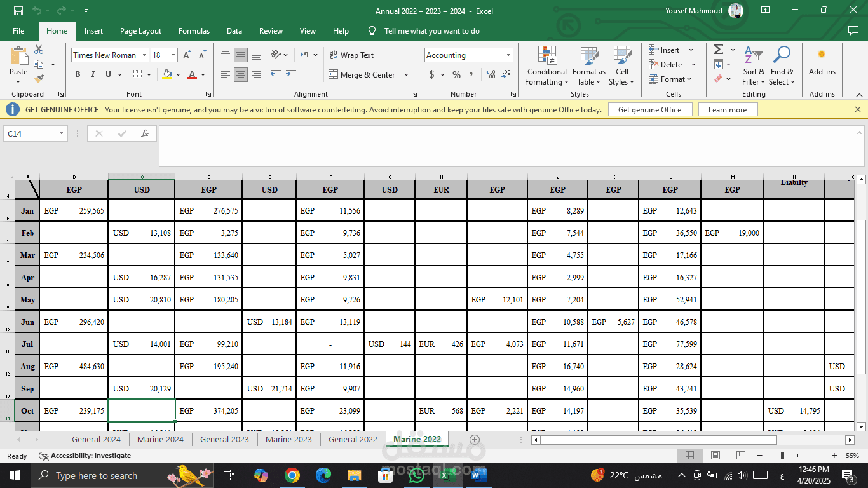Click Accessibility: Investigate in status bar
The image size is (868, 488).
[x=85, y=456]
